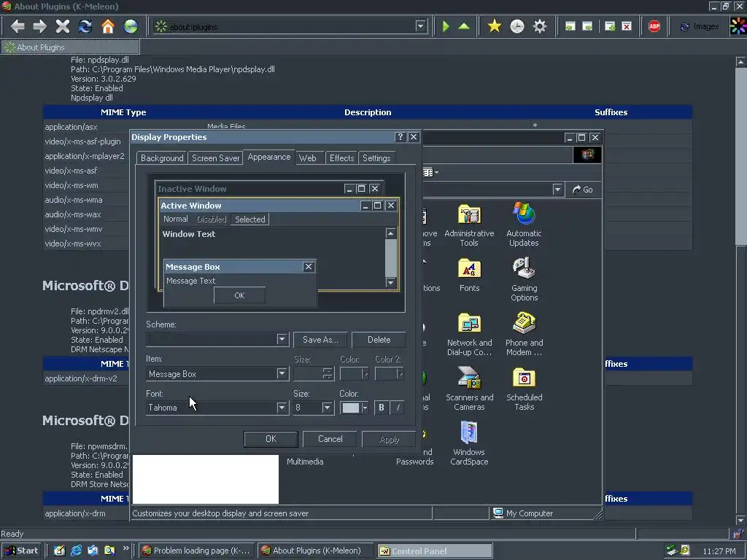Click Cancel in Display Properties
The height and width of the screenshot is (560, 747).
(330, 439)
